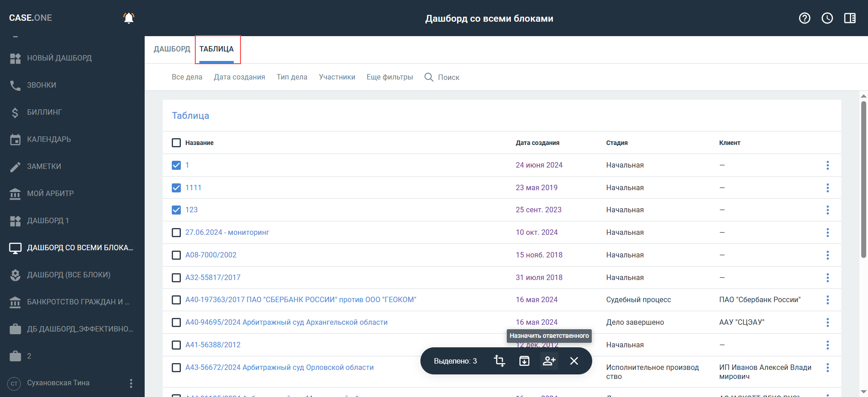The width and height of the screenshot is (868, 397).
Task: Click the CASE.ONE logo
Action: pos(30,18)
